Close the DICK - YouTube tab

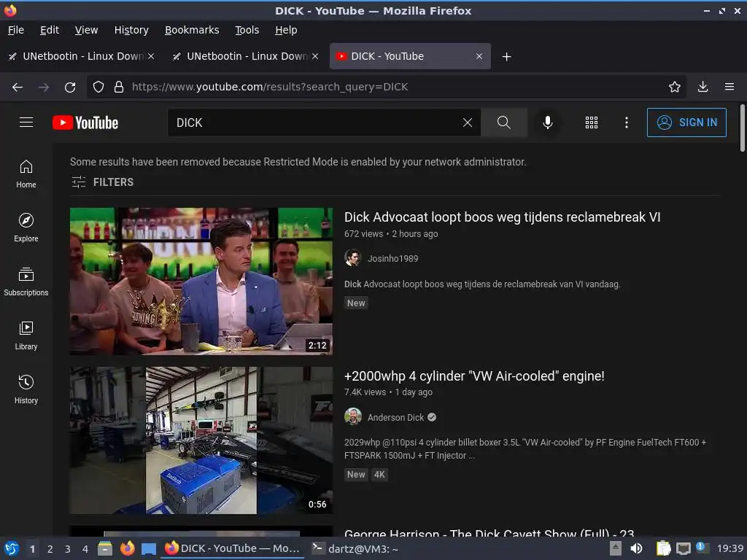(x=479, y=56)
